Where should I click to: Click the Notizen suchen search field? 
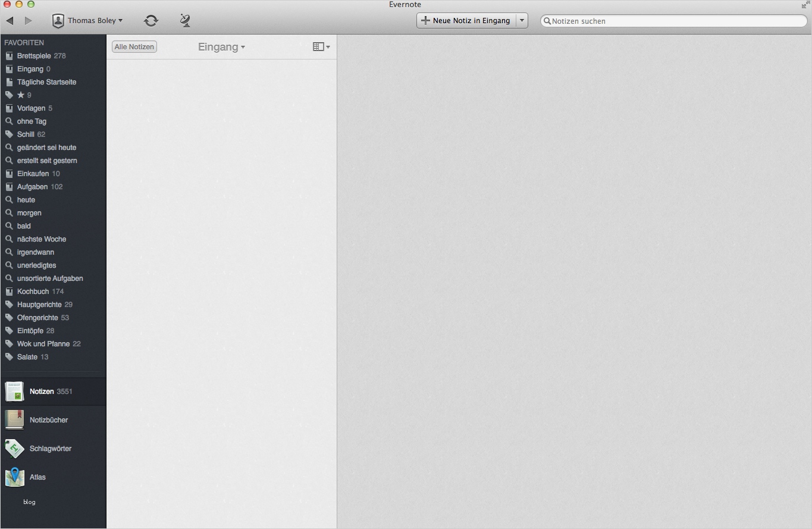point(673,21)
